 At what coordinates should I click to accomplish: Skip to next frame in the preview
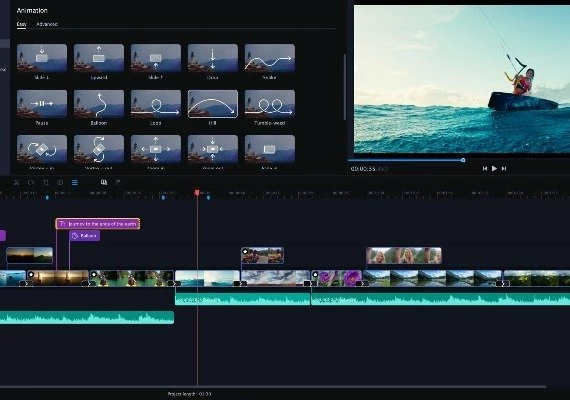(x=504, y=168)
